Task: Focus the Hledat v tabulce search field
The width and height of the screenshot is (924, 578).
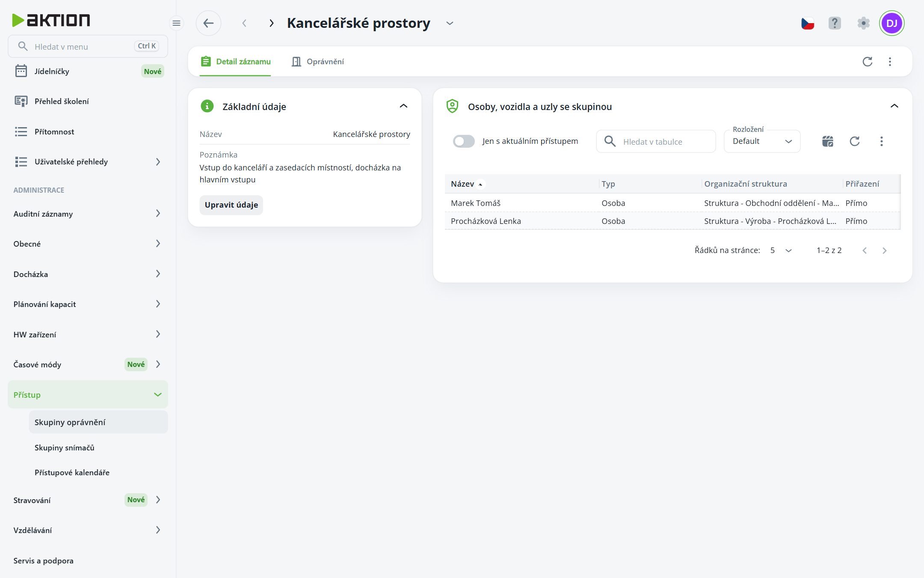Action: (x=656, y=141)
